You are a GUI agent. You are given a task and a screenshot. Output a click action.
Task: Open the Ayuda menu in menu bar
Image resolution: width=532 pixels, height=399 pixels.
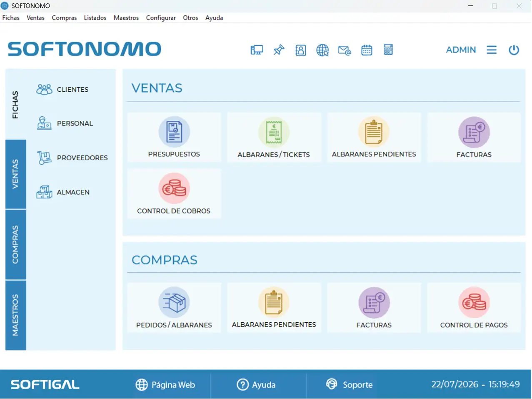click(214, 18)
